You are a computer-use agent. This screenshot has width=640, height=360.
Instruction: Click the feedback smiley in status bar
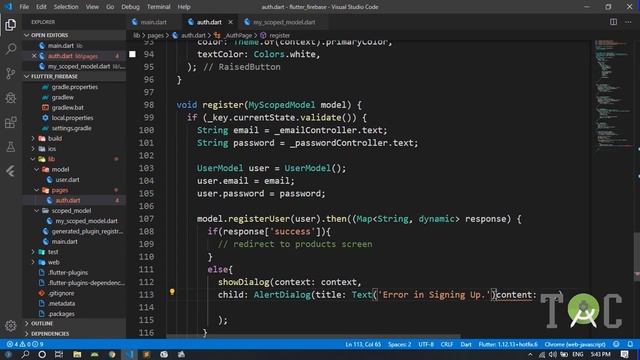point(616,344)
